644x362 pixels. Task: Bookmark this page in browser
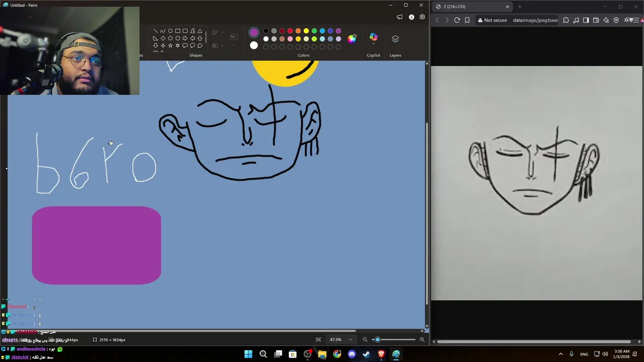tap(467, 20)
